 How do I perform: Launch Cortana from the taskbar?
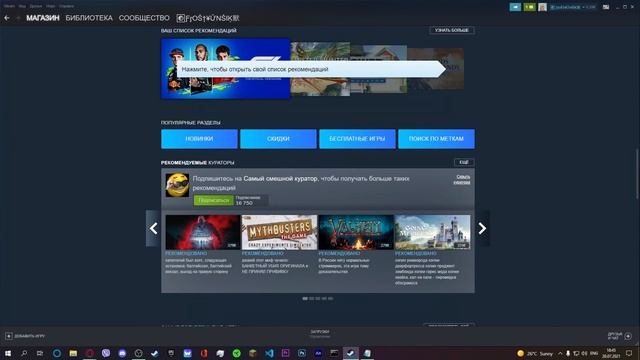point(57,353)
